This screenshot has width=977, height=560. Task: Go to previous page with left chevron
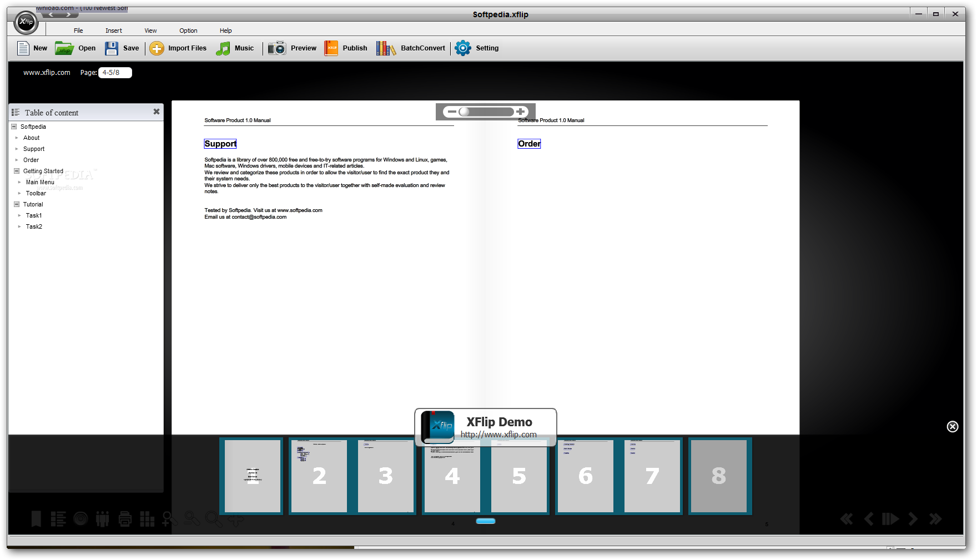tap(869, 519)
